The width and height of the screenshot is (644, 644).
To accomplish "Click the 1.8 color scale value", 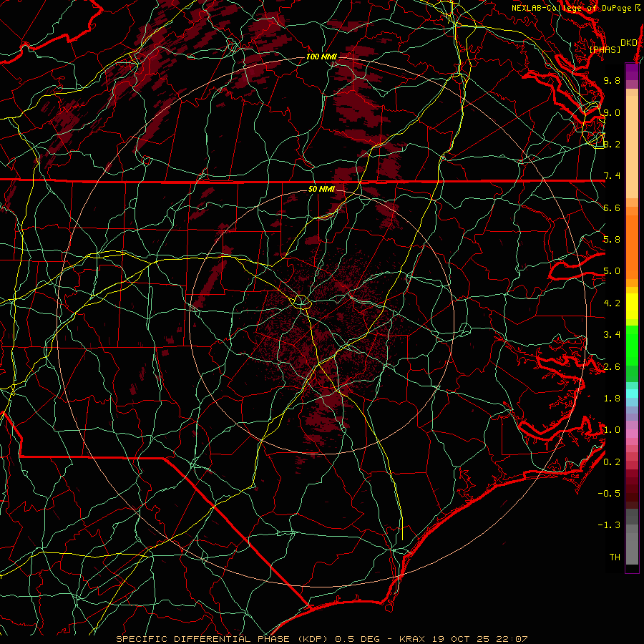I will pos(612,399).
